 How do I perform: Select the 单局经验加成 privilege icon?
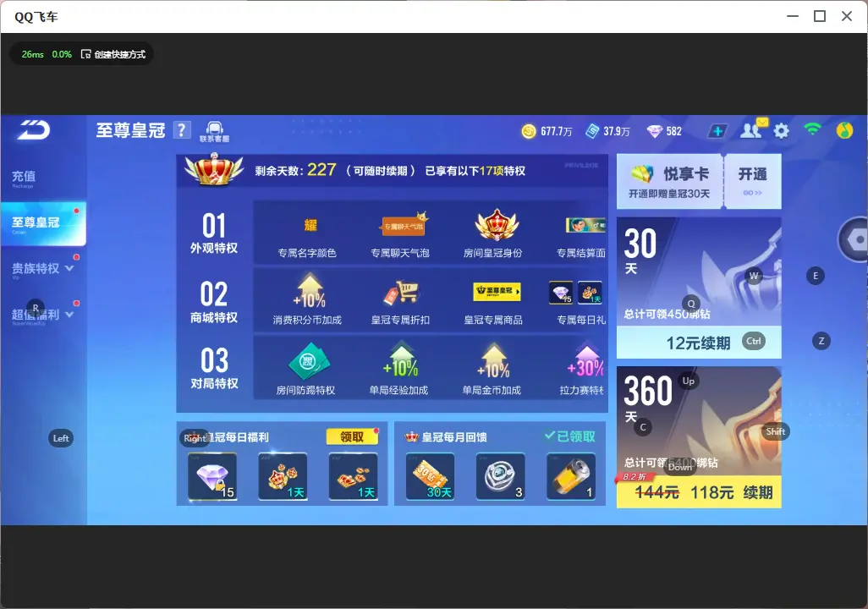point(401,360)
